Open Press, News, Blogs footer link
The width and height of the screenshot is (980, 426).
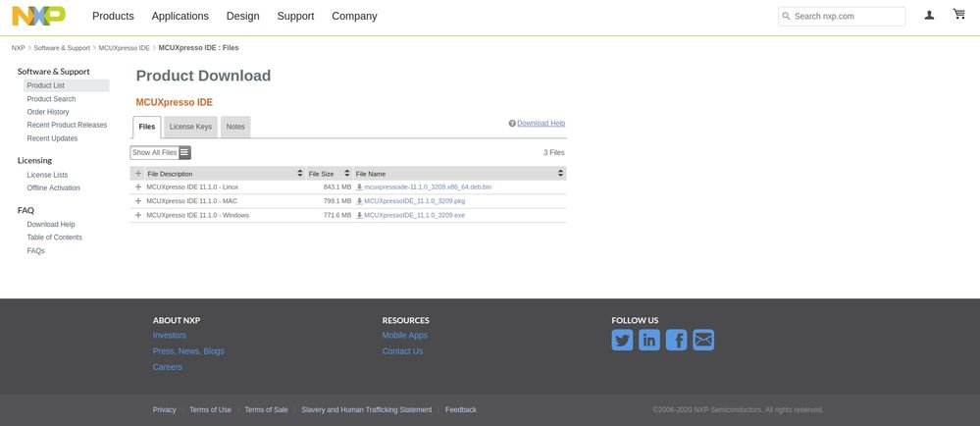pyautogui.click(x=188, y=351)
